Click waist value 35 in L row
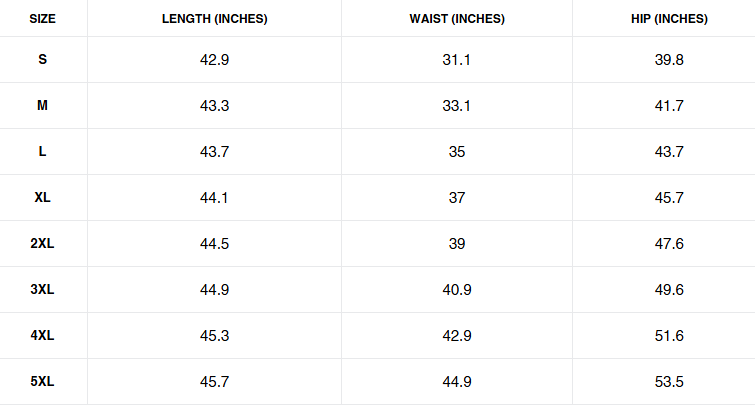The width and height of the screenshot is (755, 405). point(457,152)
